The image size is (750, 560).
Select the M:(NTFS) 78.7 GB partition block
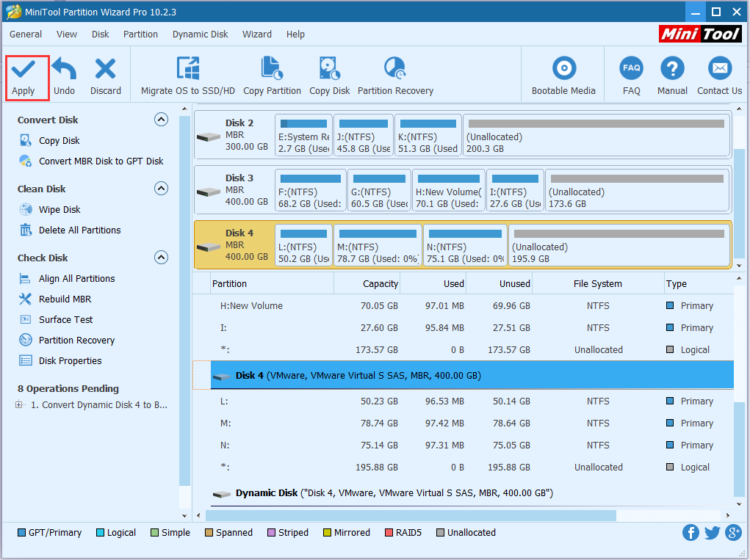point(378,245)
